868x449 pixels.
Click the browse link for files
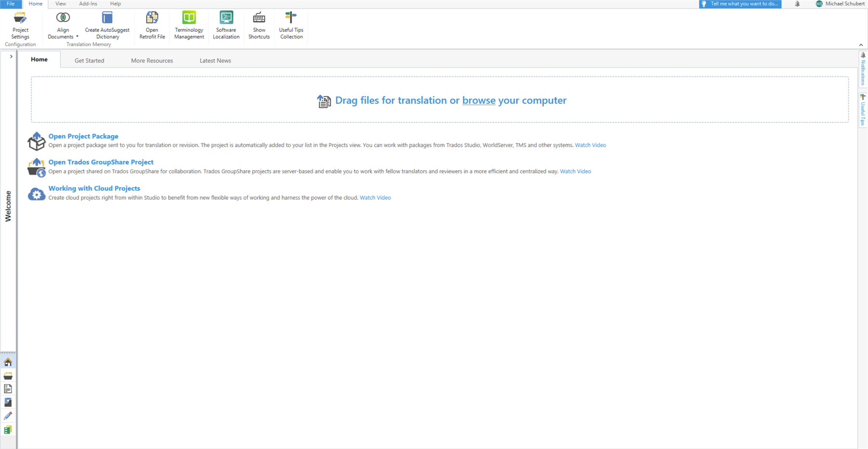[x=478, y=100]
